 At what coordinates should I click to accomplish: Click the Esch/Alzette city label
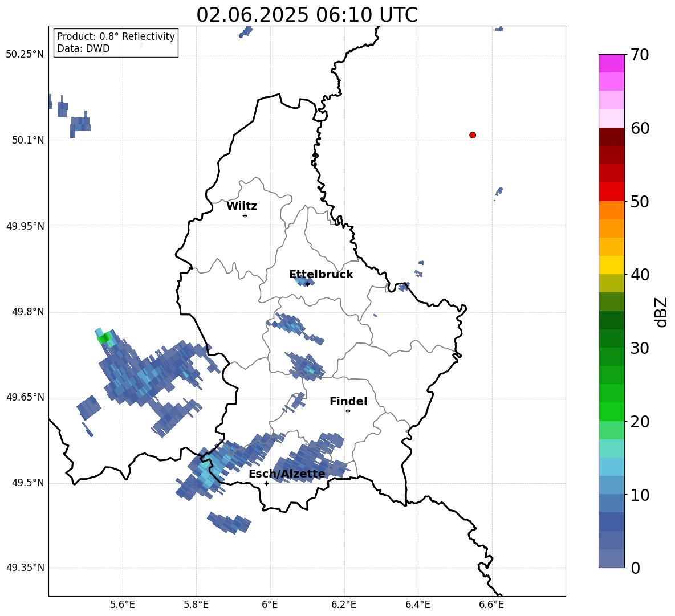(287, 474)
